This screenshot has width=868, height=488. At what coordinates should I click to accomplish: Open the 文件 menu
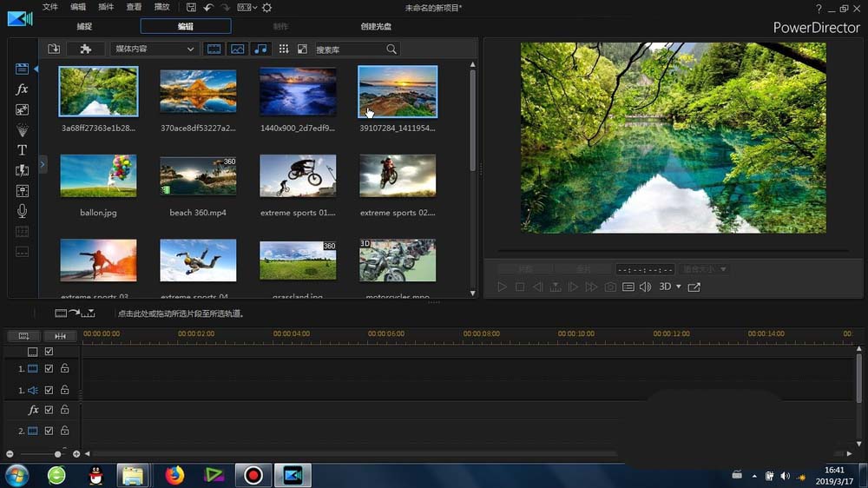pos(50,8)
